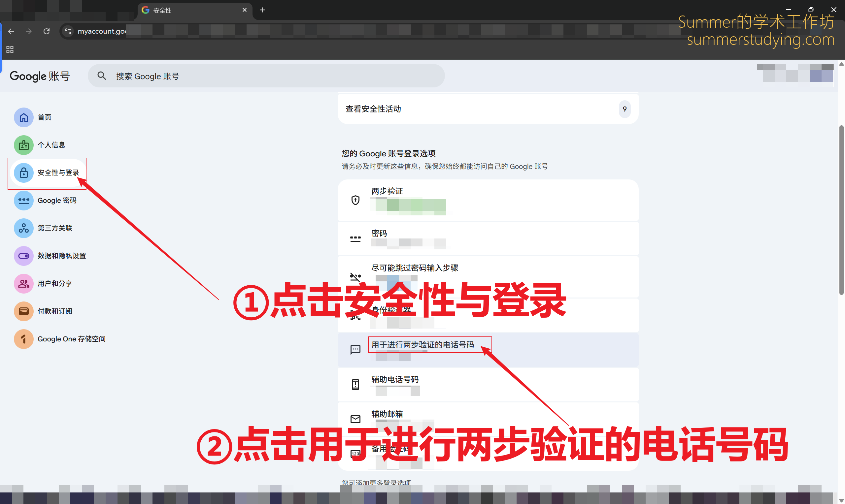Screen dimensions: 845x504
Task: Click 第三方关联 connections icon
Action: coord(23,228)
